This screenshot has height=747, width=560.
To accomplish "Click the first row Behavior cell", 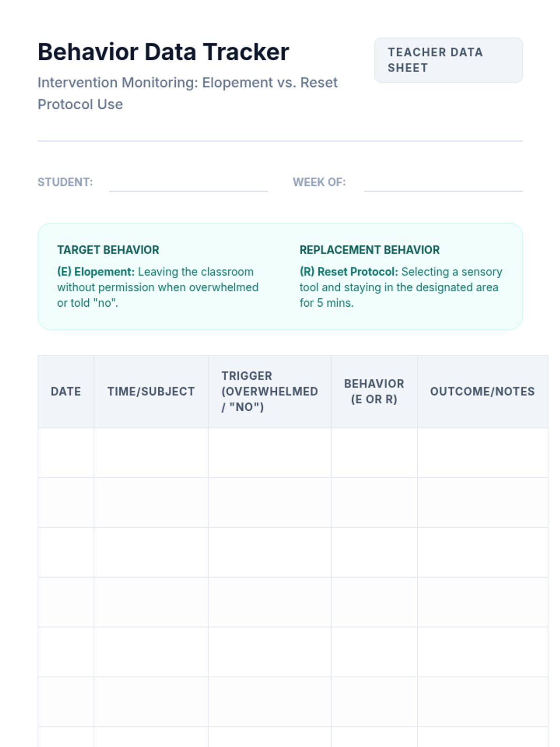I will pos(374,452).
